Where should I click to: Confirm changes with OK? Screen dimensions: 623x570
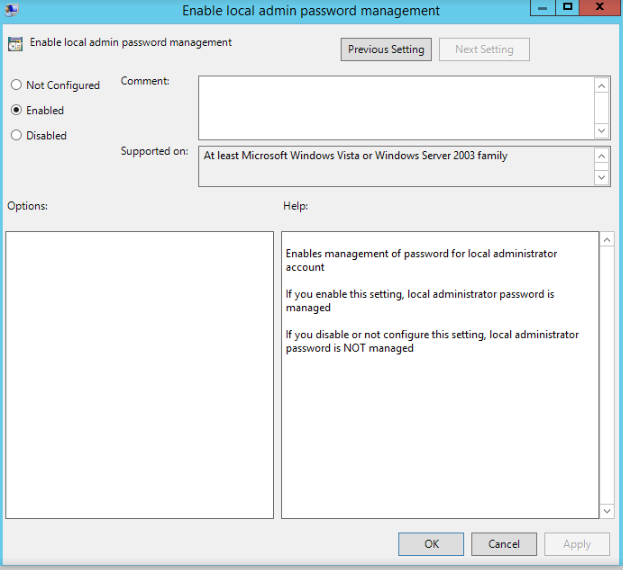coord(431,544)
